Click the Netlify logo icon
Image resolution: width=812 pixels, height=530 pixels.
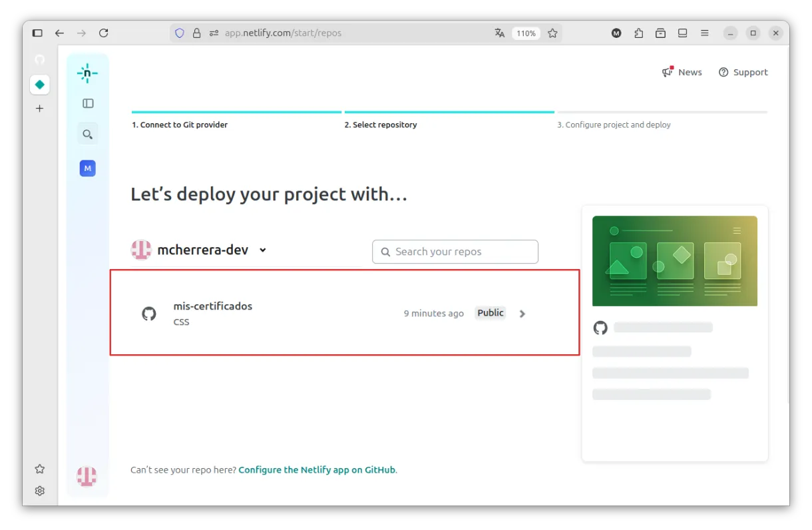point(87,73)
